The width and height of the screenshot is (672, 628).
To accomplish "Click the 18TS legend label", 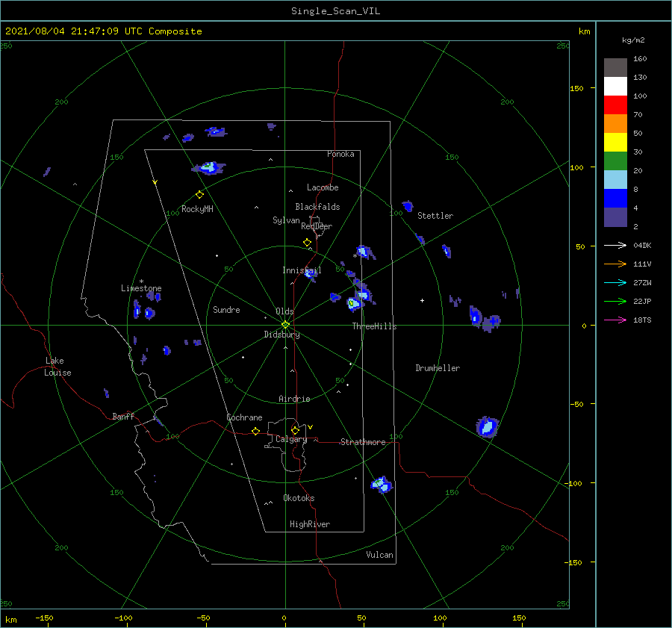I will coord(642,320).
